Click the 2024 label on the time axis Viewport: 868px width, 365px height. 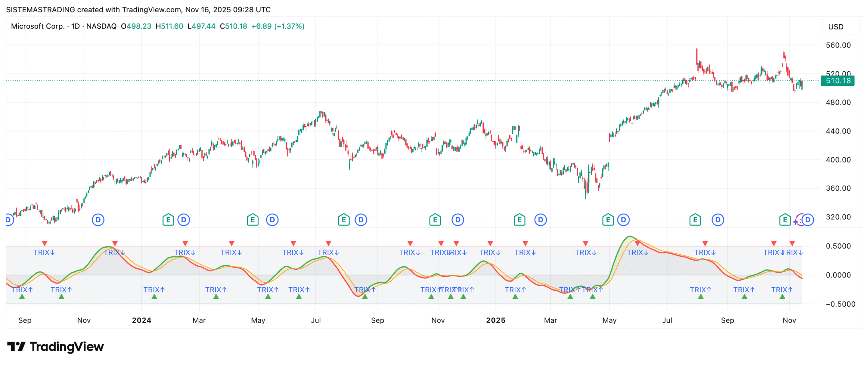click(141, 320)
